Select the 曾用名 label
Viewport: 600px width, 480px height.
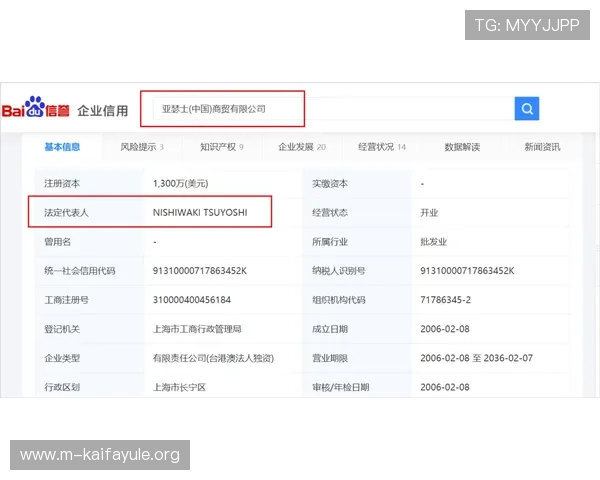[x=57, y=242]
